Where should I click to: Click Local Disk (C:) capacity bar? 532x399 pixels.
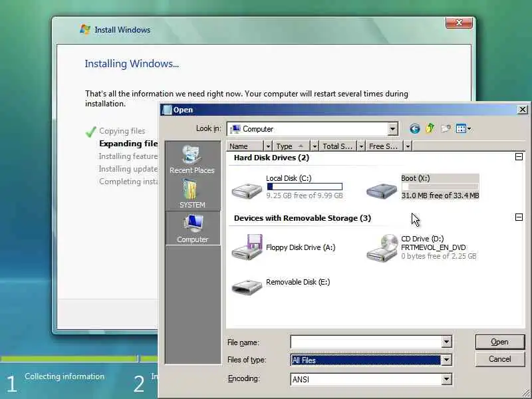pos(305,187)
